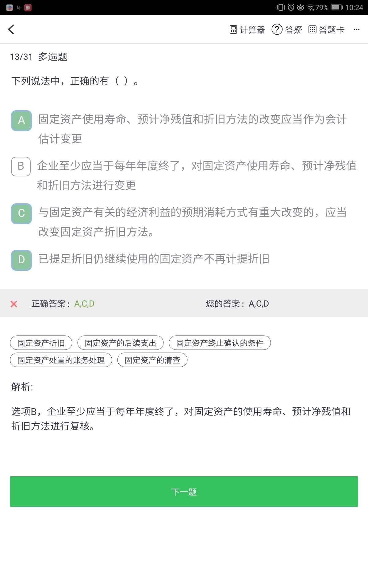Image resolution: width=368 pixels, height=588 pixels.
Task: Tap the 正确答案 A,C,D result text
Action: pyautogui.click(x=63, y=304)
